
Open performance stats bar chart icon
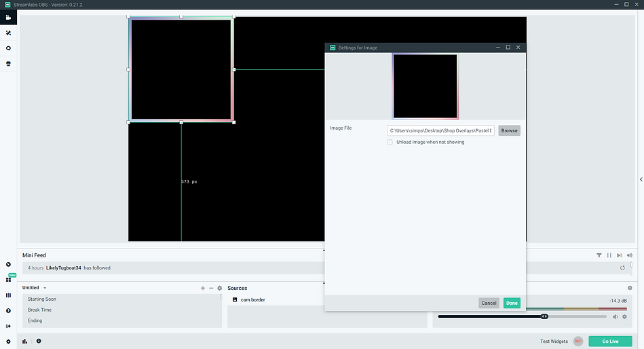pos(24,341)
